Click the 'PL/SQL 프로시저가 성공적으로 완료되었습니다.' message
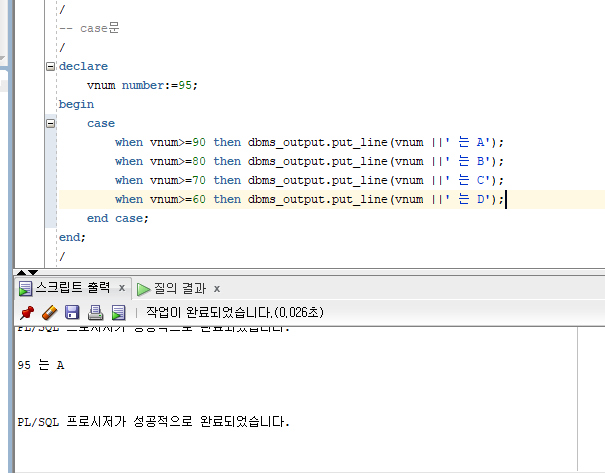This screenshot has width=605, height=473. [x=154, y=422]
